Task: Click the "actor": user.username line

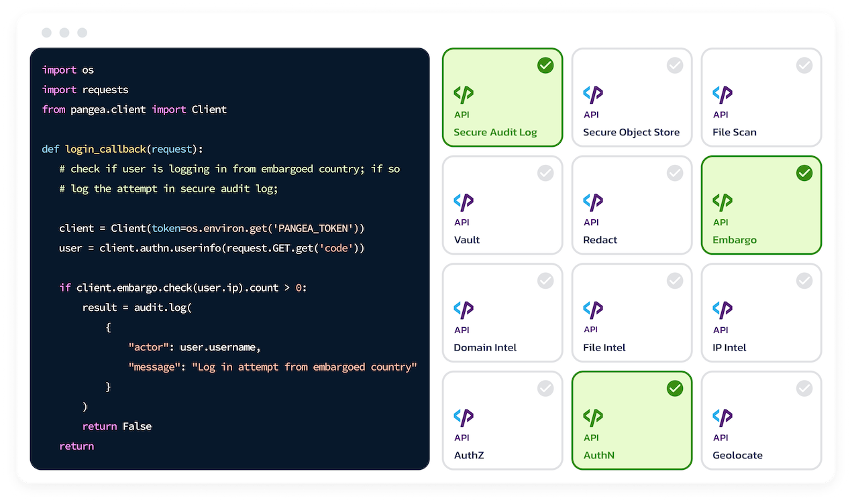Action: click(194, 347)
